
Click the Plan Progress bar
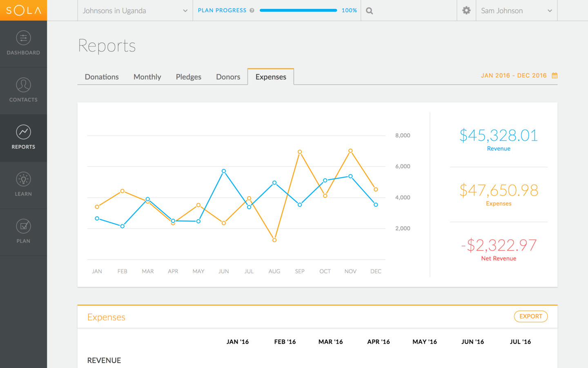(x=298, y=10)
